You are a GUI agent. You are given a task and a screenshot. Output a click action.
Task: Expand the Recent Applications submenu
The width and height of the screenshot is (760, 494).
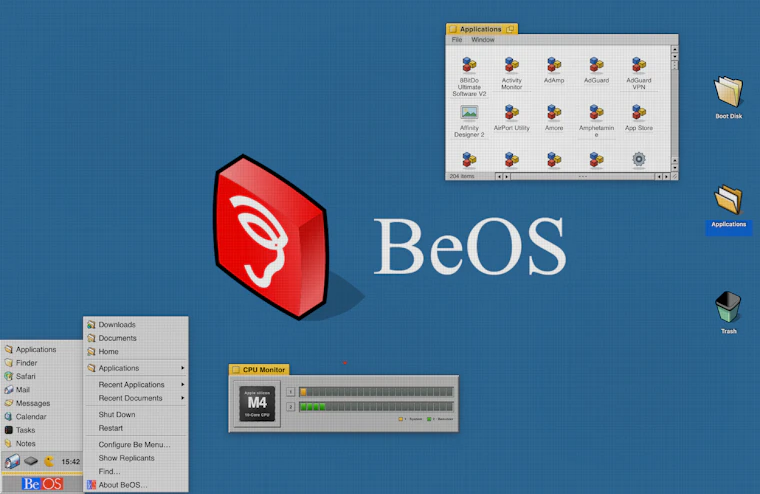[x=136, y=384]
